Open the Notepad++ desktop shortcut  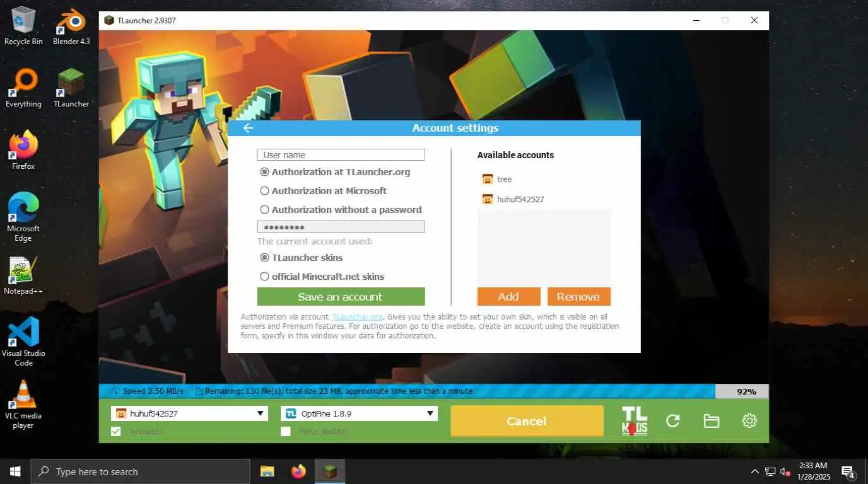click(23, 275)
